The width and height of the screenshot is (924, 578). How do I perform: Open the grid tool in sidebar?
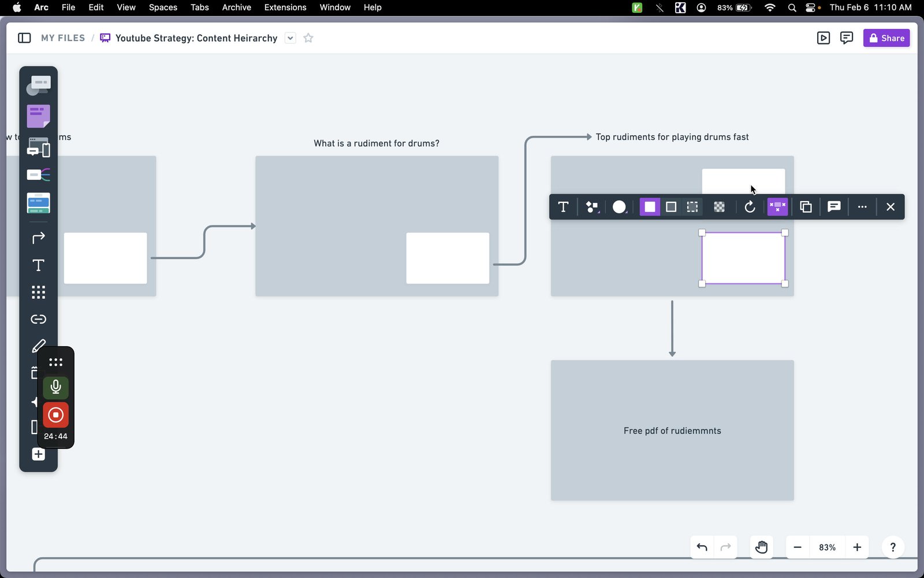pos(38,292)
